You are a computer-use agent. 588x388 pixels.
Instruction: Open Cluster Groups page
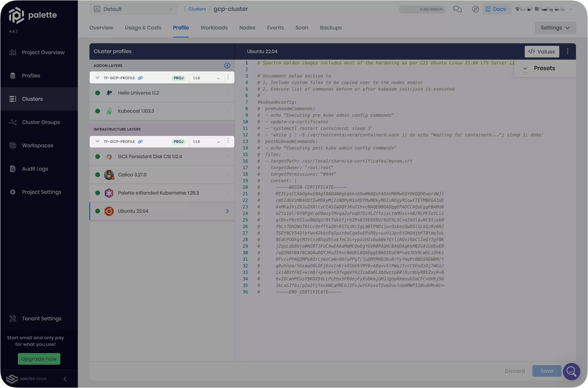[39, 122]
